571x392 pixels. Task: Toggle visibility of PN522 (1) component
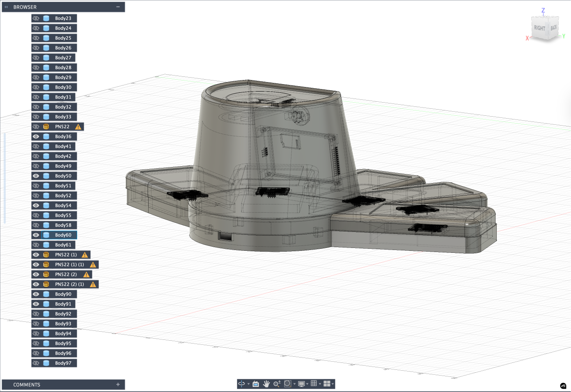tap(36, 255)
